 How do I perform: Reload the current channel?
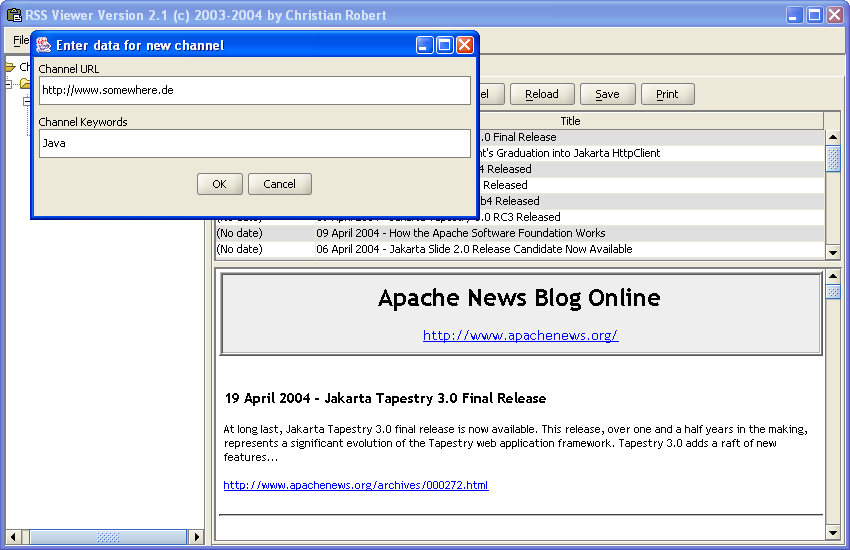(x=542, y=94)
